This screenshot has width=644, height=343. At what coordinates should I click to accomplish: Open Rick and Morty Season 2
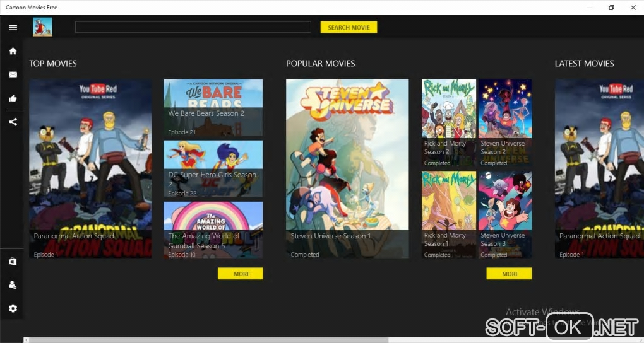point(449,123)
